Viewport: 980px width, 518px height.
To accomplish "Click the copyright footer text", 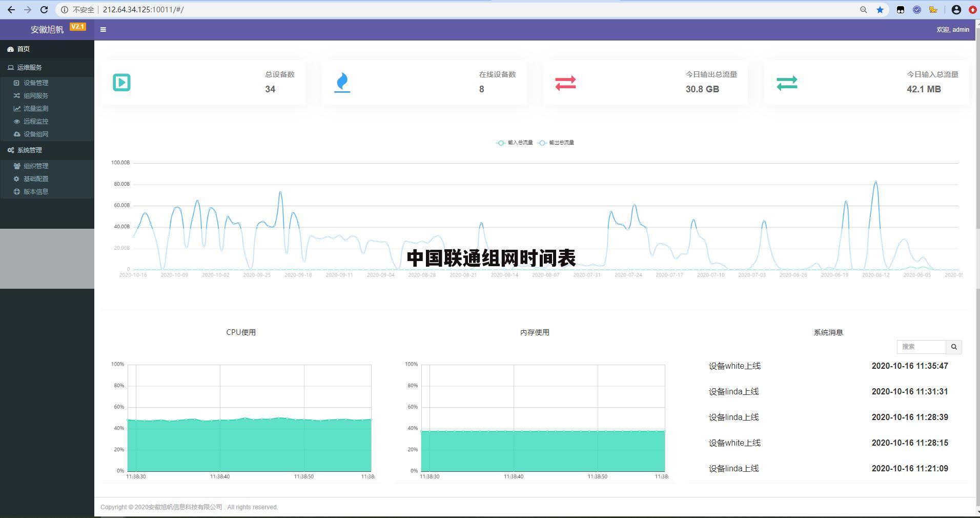I will 189,507.
